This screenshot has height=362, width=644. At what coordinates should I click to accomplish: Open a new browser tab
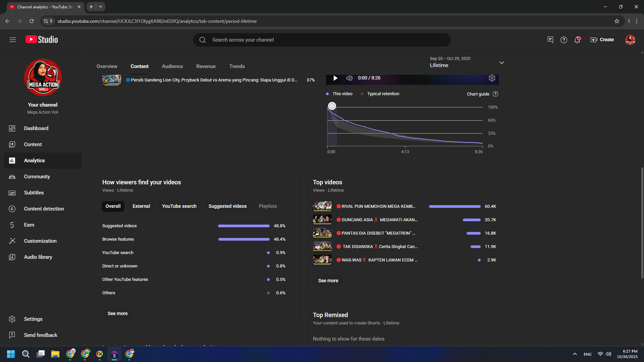pos(91,7)
